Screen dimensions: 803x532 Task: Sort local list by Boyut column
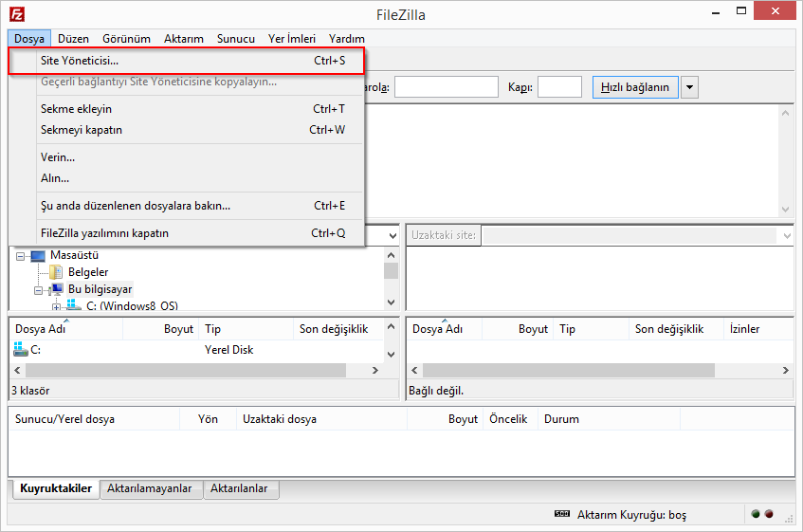point(161,329)
